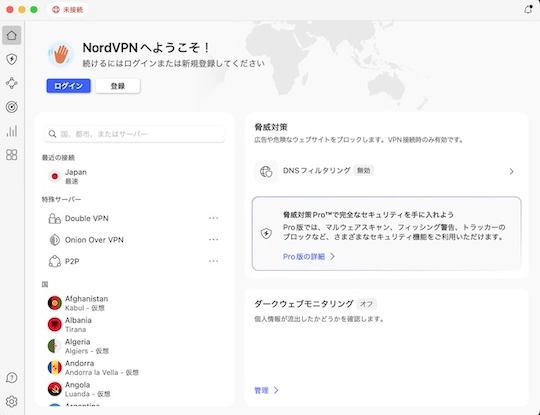
Task: Open the statistics bar chart sidebar icon
Action: pos(12,131)
